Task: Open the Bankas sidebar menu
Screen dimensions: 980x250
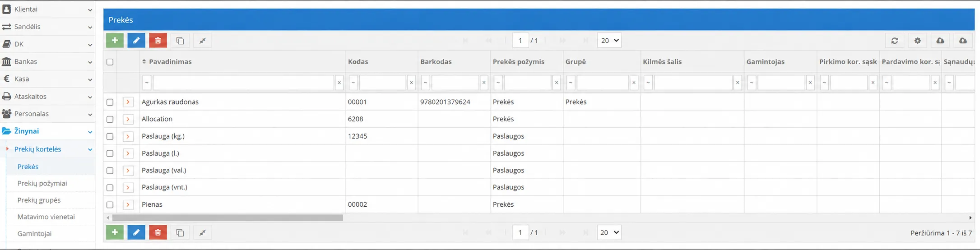Action: (47, 61)
